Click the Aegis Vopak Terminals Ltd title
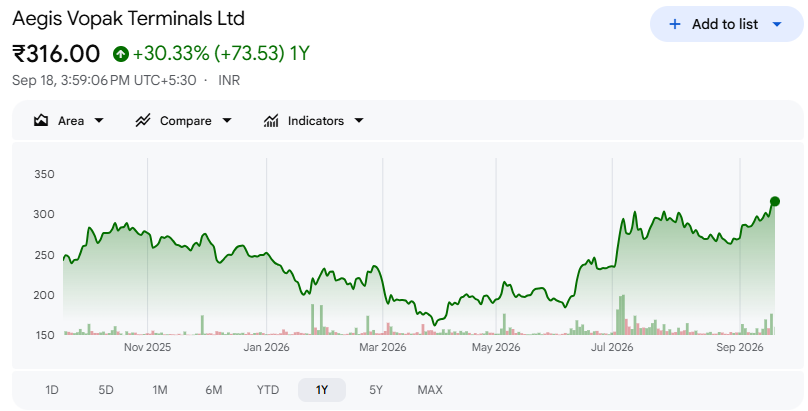The height and width of the screenshot is (411, 808). pyautogui.click(x=128, y=19)
